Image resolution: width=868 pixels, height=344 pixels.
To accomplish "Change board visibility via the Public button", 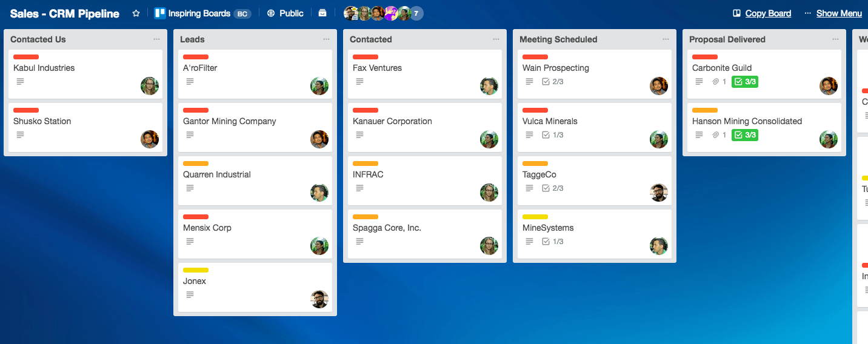I will pyautogui.click(x=285, y=13).
